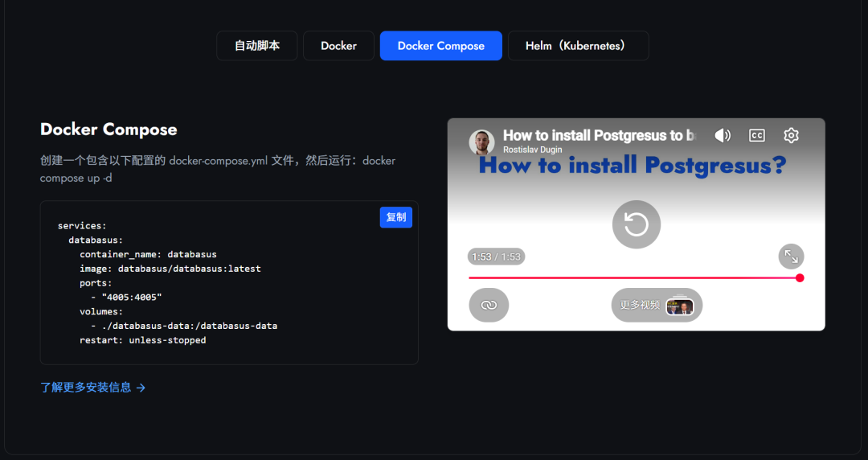Click the 'volumes:' line in code
868x460 pixels.
[x=101, y=311]
